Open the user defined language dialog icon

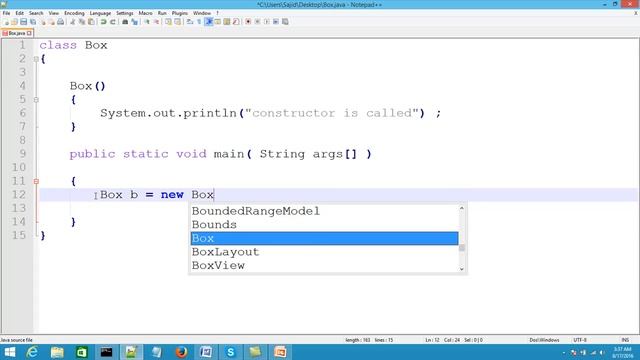tap(218, 22)
